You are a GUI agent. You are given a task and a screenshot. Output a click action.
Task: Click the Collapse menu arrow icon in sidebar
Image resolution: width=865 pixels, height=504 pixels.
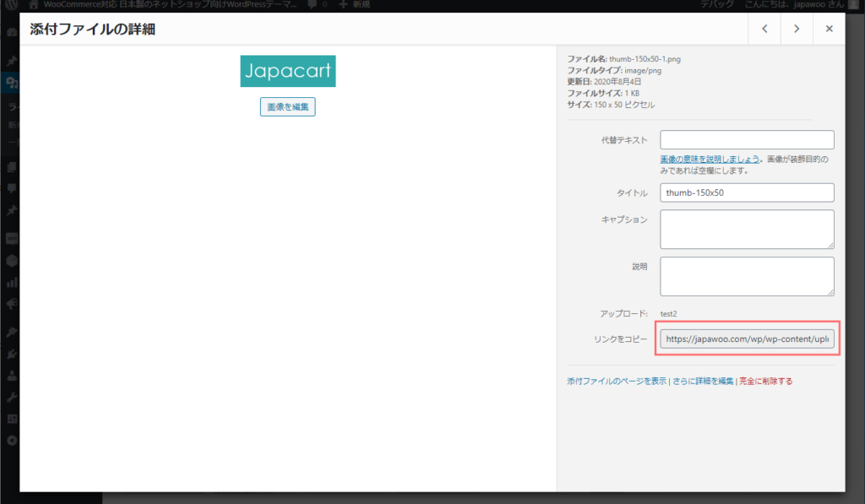point(12,441)
